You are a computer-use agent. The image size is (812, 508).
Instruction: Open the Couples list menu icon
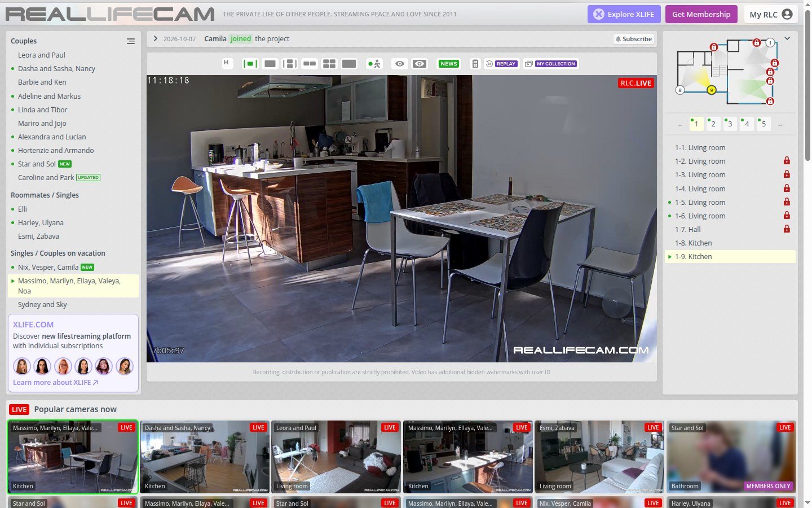(x=131, y=41)
